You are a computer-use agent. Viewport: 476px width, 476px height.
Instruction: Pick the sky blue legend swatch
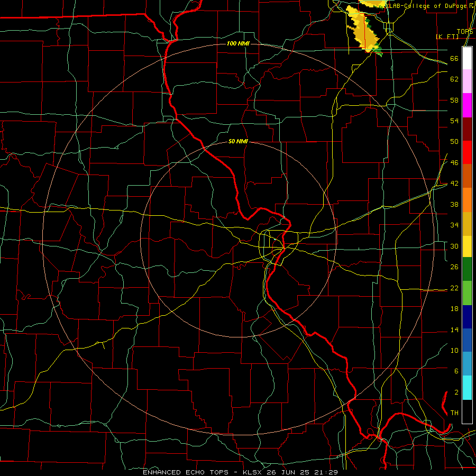[467, 364]
